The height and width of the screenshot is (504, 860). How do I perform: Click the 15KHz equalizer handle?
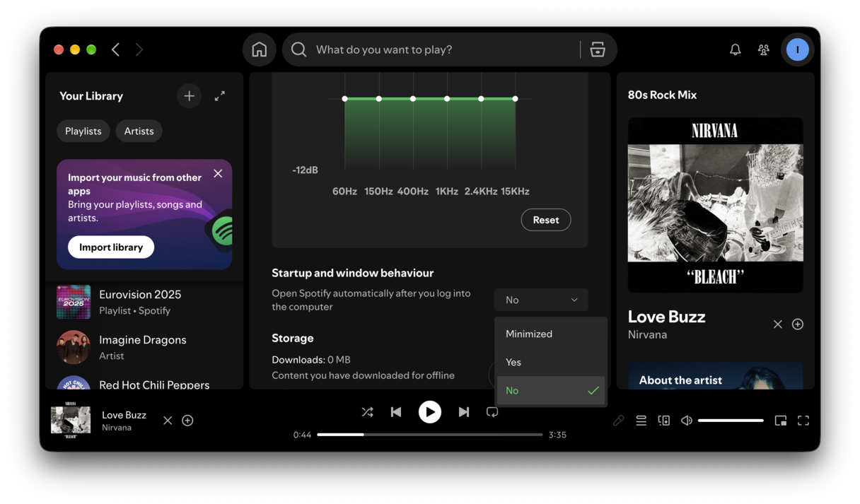[516, 99]
